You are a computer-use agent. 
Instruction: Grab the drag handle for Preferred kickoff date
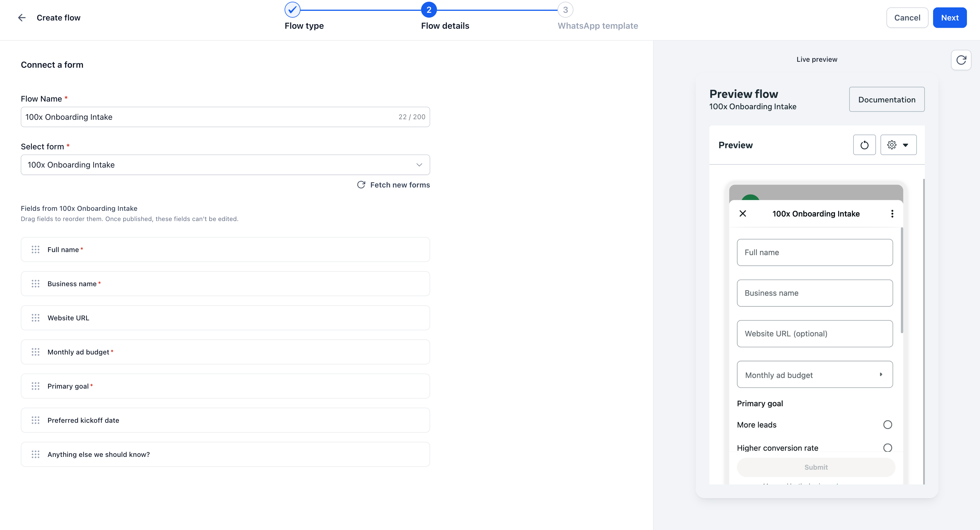[35, 420]
